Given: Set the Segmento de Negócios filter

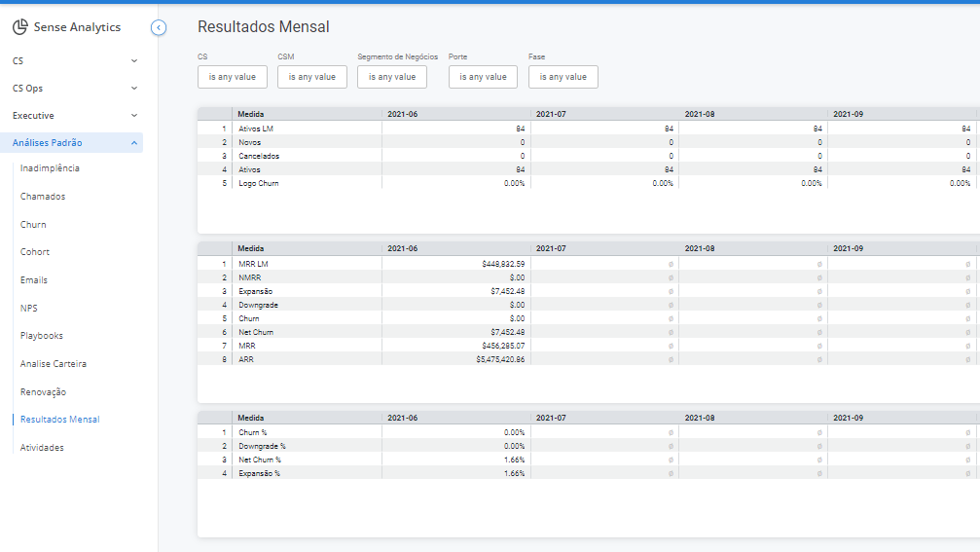Looking at the screenshot, I should (x=392, y=77).
